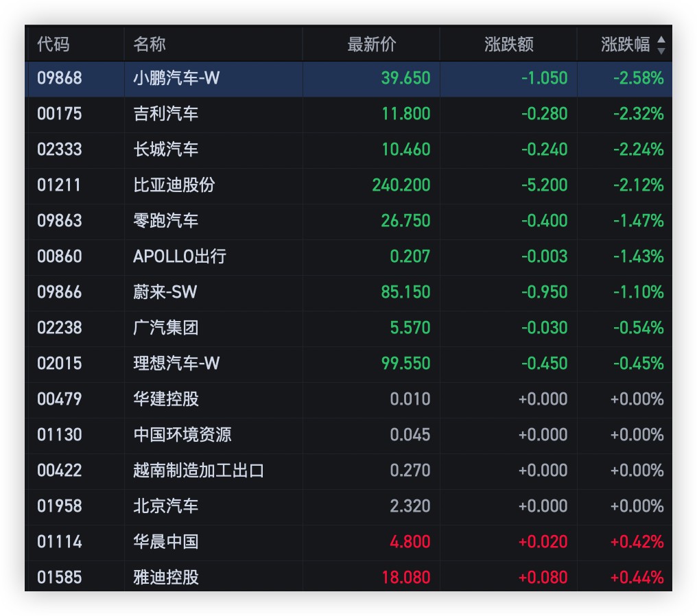Open 长城汽车 stock name

[166, 150]
